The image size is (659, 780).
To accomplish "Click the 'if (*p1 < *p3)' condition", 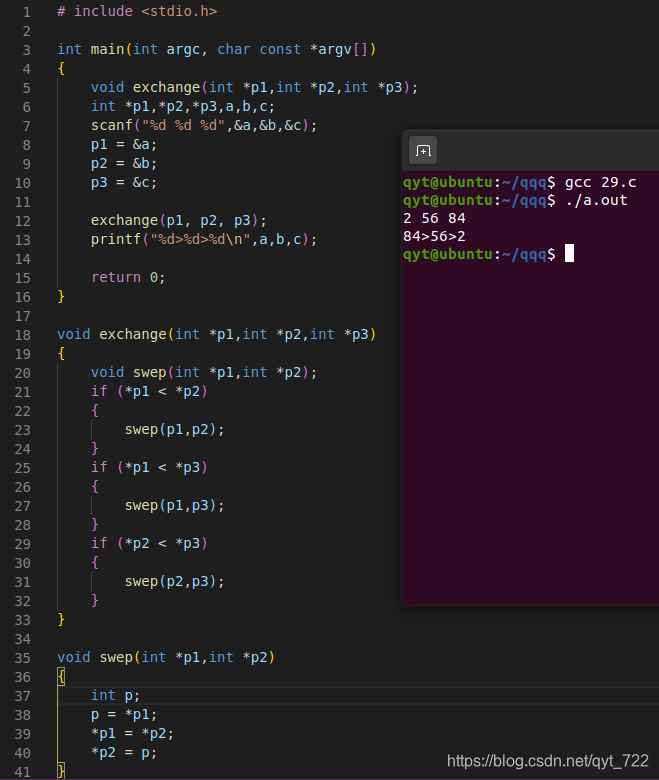I will pyautogui.click(x=149, y=467).
